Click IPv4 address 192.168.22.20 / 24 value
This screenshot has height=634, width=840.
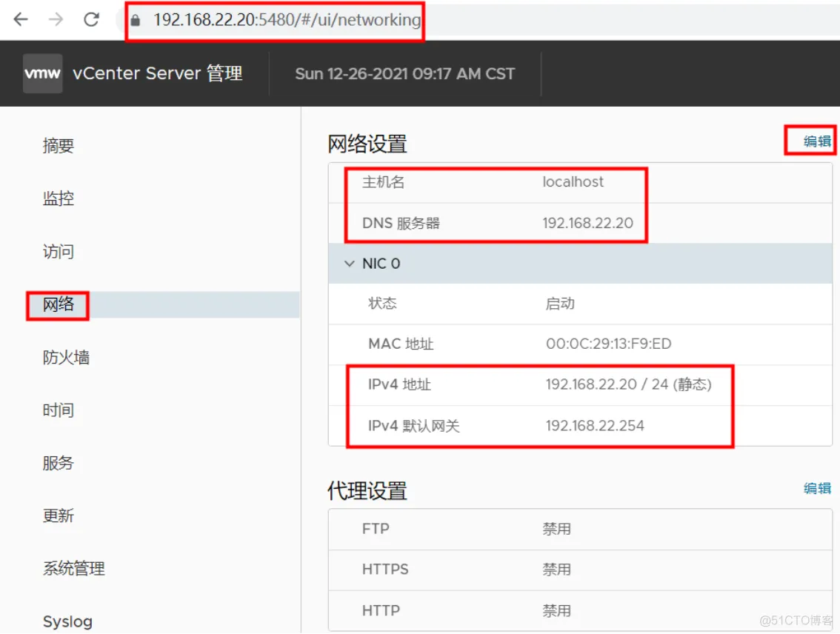click(x=628, y=384)
